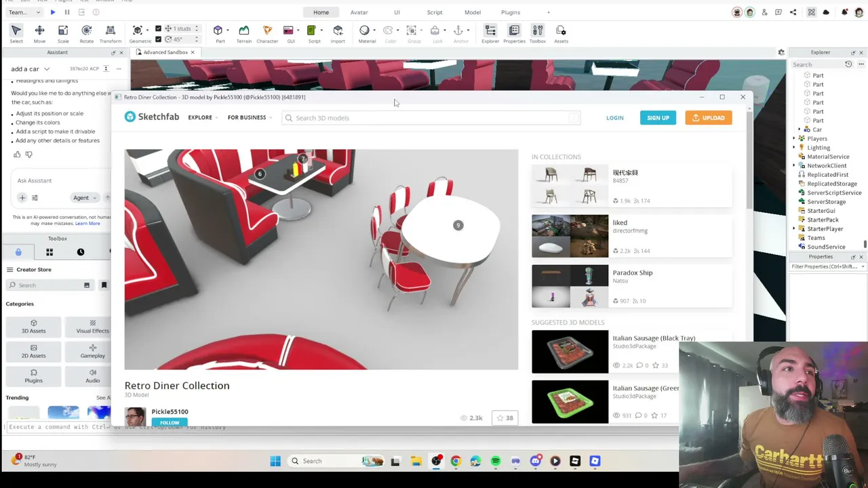Click the Share icon in top bar
The width and height of the screenshot is (868, 488).
pos(793,12)
